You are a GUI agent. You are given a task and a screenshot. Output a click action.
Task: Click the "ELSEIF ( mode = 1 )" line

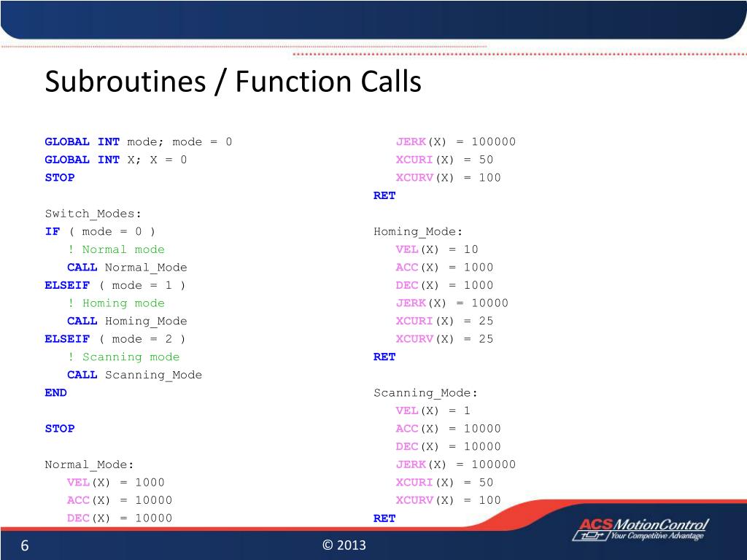(115, 285)
